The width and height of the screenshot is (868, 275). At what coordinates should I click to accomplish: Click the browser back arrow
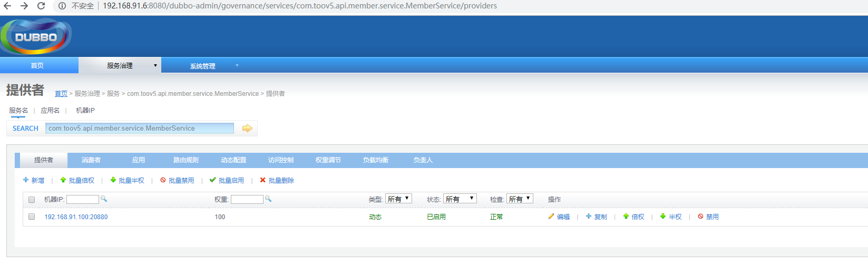(7, 6)
